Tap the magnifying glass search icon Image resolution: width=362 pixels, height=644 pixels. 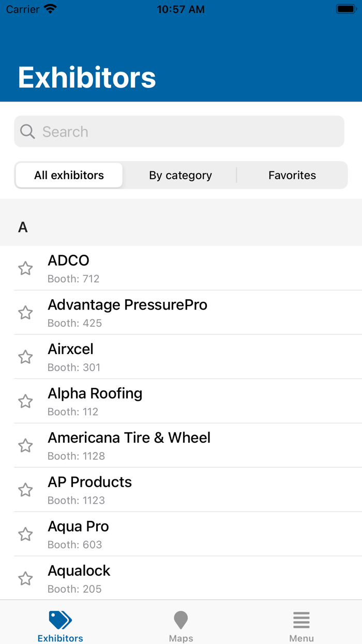coord(27,131)
